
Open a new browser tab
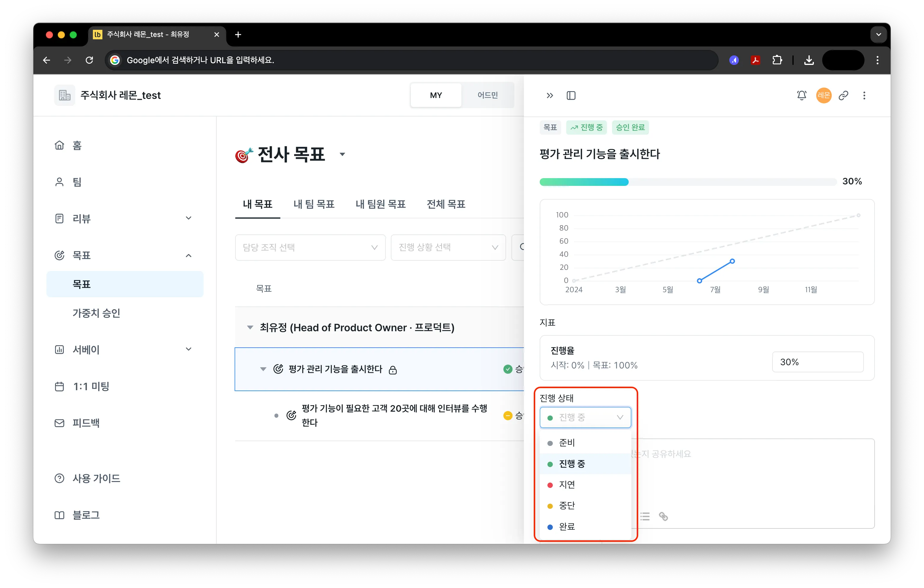click(238, 35)
